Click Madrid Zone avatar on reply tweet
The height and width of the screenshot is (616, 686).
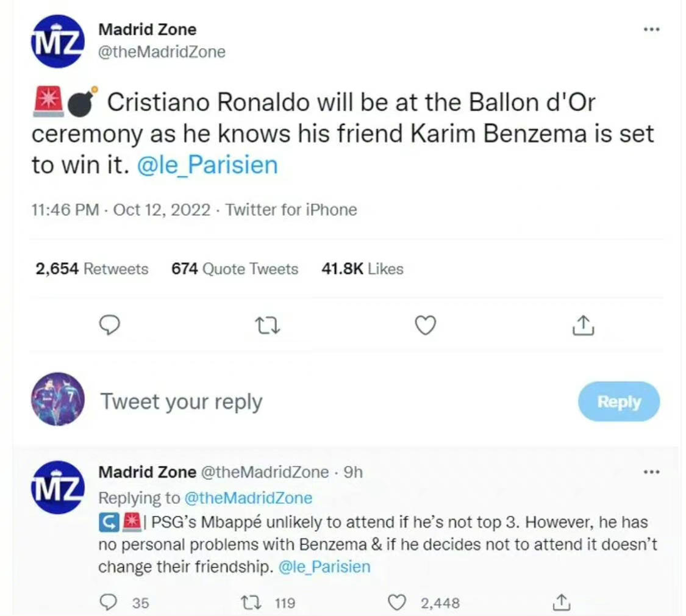pyautogui.click(x=57, y=487)
